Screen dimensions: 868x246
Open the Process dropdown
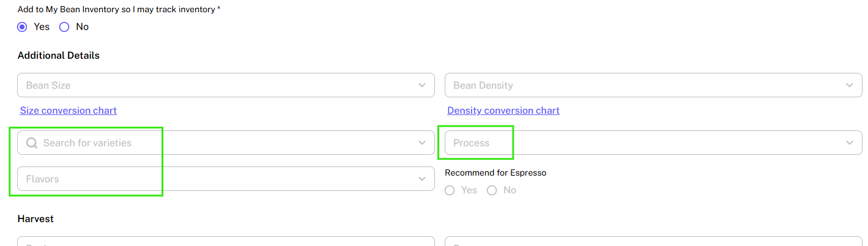point(642,143)
